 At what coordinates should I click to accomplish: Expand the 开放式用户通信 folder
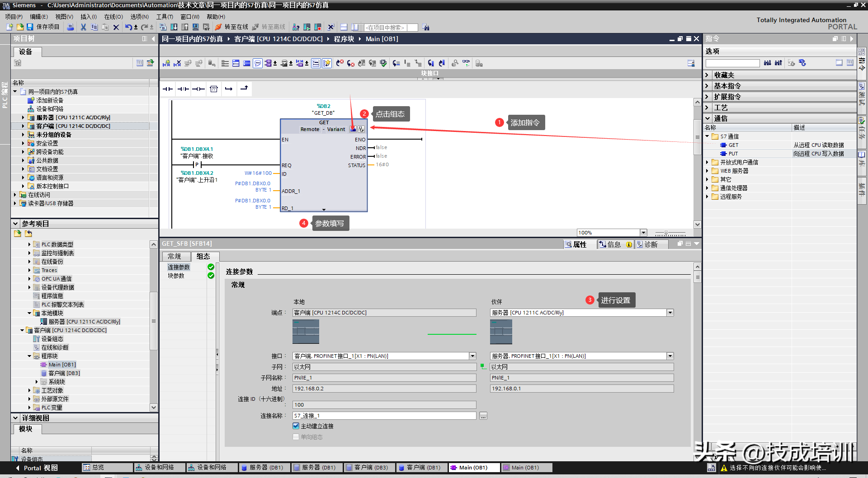coord(708,162)
